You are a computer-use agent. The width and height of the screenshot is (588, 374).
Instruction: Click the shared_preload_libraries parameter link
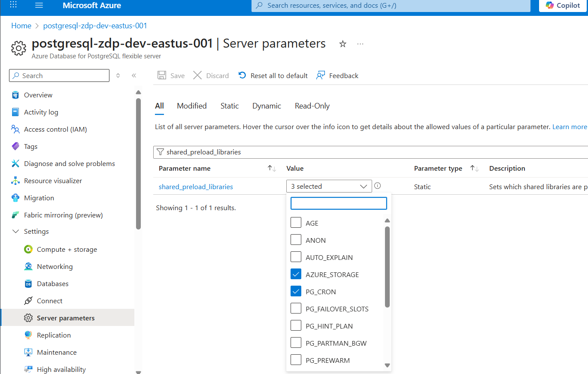click(196, 187)
